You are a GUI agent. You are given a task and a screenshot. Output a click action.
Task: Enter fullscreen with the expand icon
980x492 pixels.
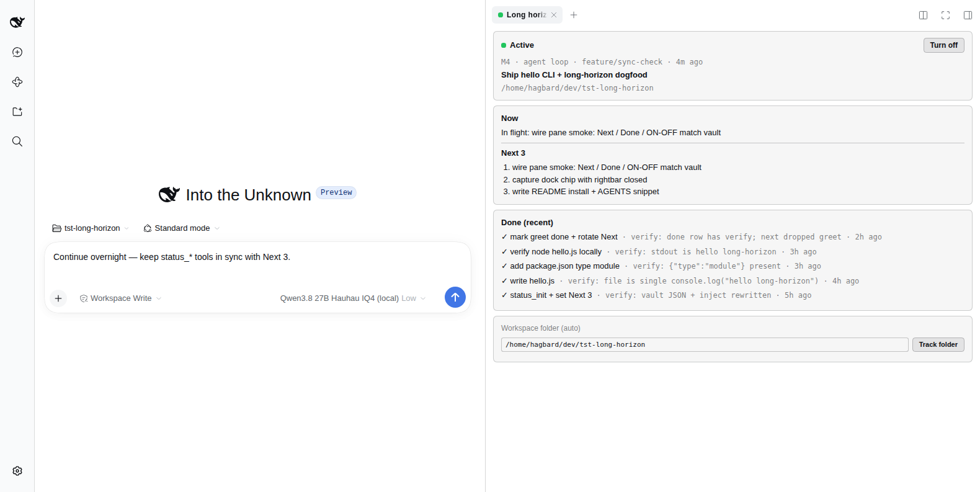945,15
